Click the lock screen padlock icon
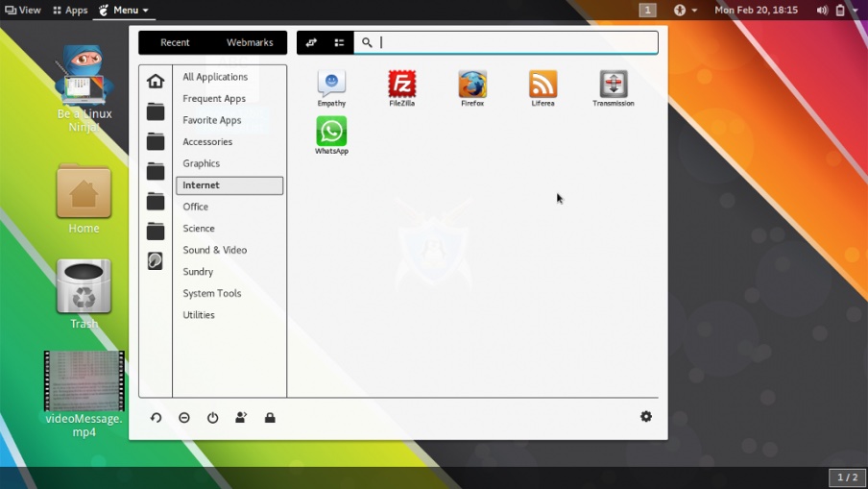The width and height of the screenshot is (868, 489). [270, 418]
